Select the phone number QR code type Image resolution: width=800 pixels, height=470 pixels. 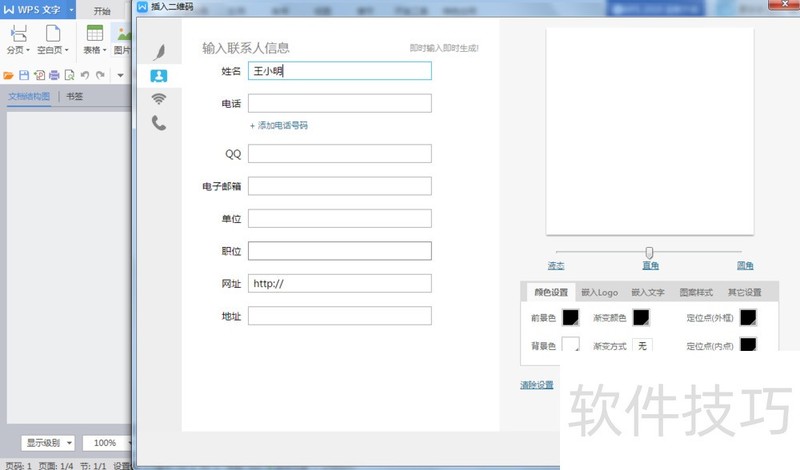click(159, 123)
